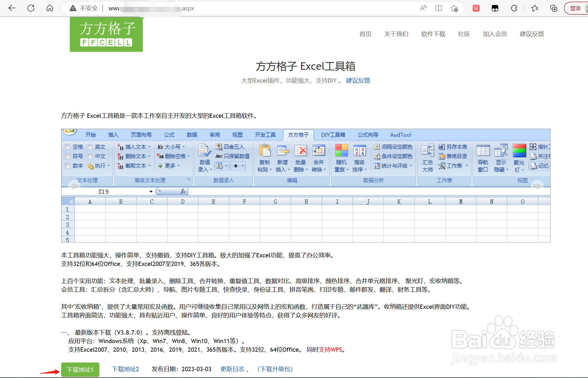Image resolution: width=588 pixels, height=378 pixels.
Task: Switch to the DIY工具箱 tab
Action: coord(333,135)
